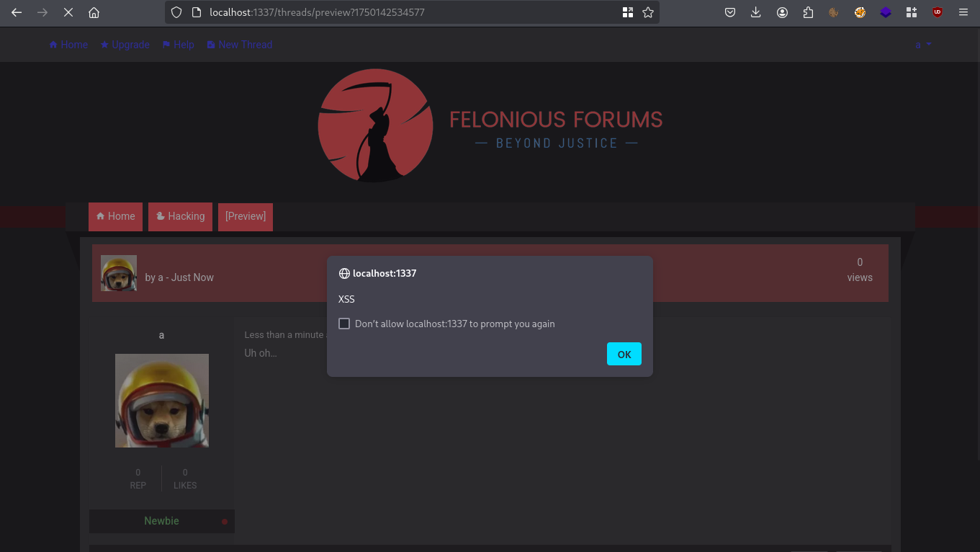Open the Extensions puzzle icon
Image resolution: width=980 pixels, height=552 pixels.
click(x=808, y=12)
